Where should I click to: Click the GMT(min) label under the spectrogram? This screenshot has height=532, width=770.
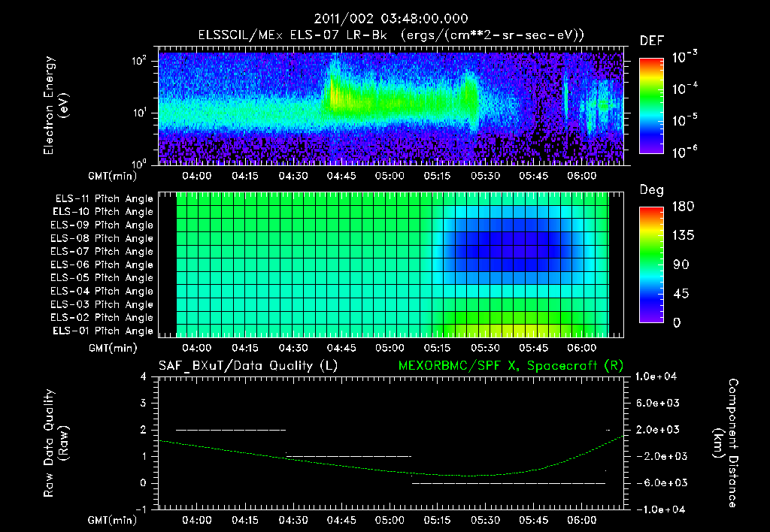coord(113,176)
